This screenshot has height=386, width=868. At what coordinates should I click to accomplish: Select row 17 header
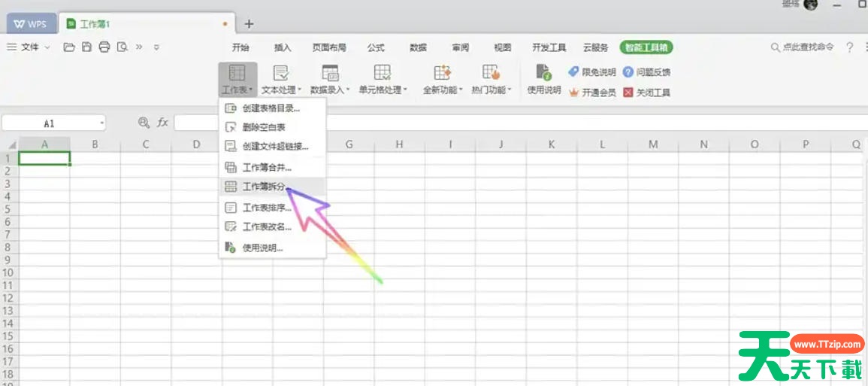9,362
